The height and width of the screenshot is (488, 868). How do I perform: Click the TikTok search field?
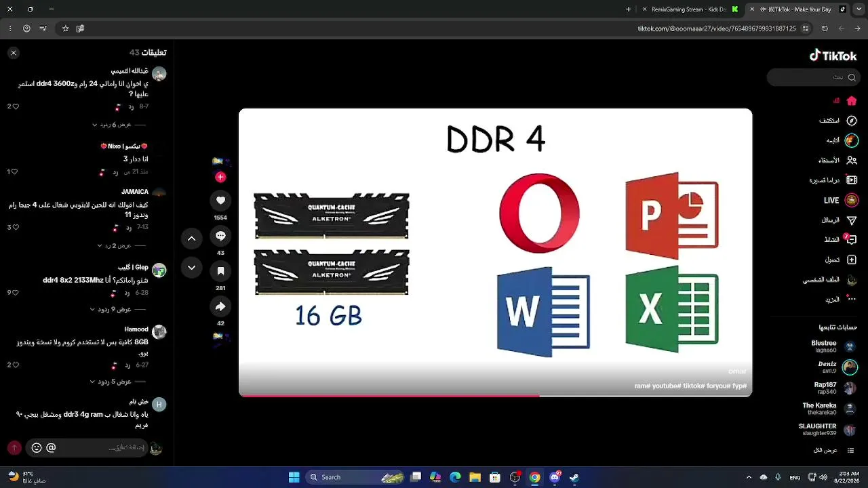tap(814, 77)
